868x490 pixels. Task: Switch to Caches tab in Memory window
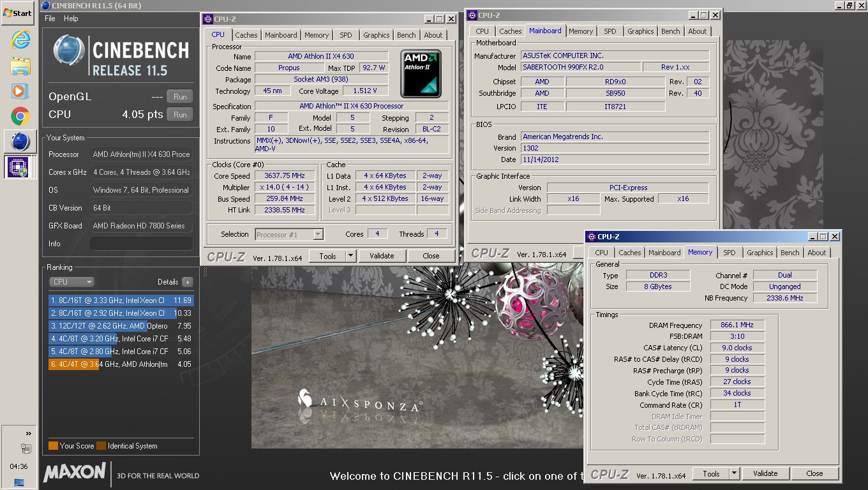629,253
